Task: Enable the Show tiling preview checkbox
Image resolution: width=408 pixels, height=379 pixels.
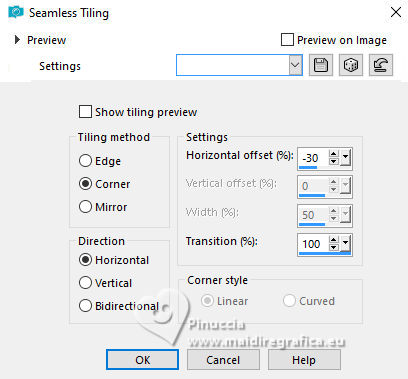Action: [85, 112]
